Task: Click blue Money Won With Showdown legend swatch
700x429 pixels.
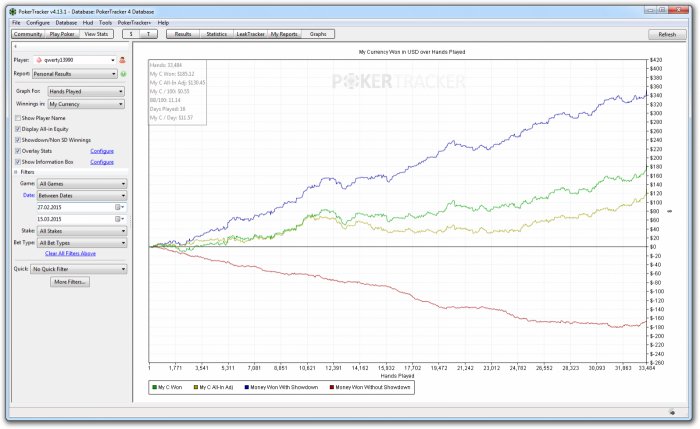Action: click(246, 387)
